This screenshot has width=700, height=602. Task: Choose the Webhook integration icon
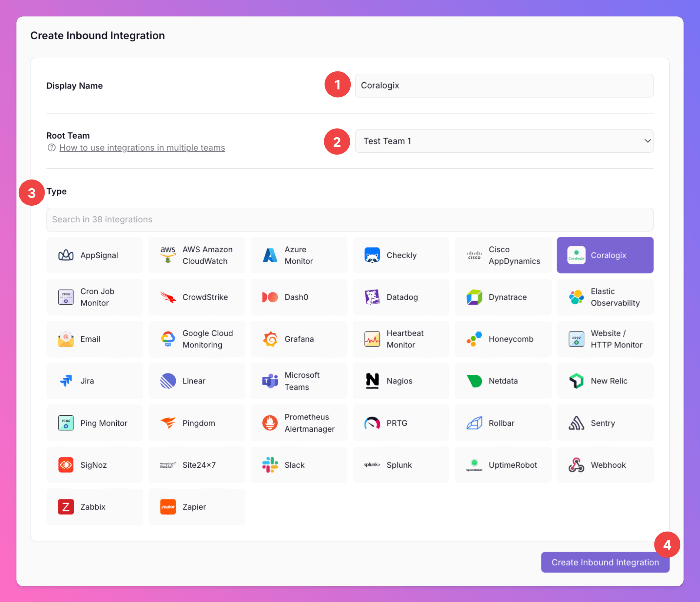pyautogui.click(x=576, y=465)
